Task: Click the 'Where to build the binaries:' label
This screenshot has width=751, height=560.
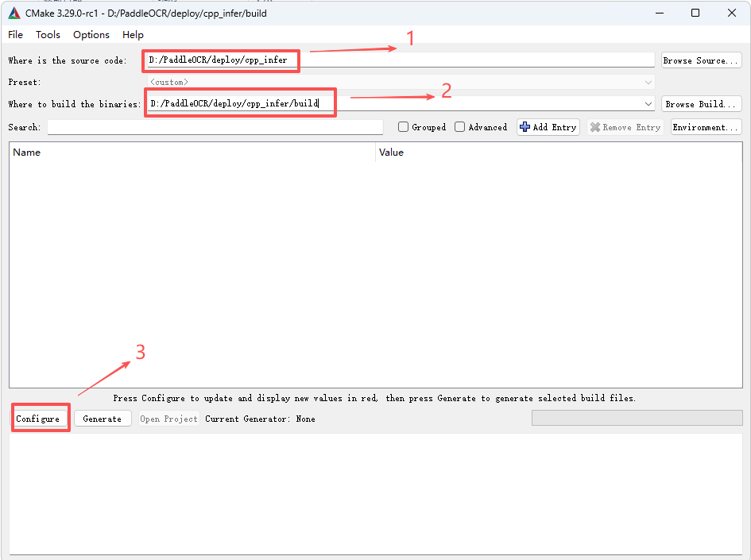Action: (75, 104)
